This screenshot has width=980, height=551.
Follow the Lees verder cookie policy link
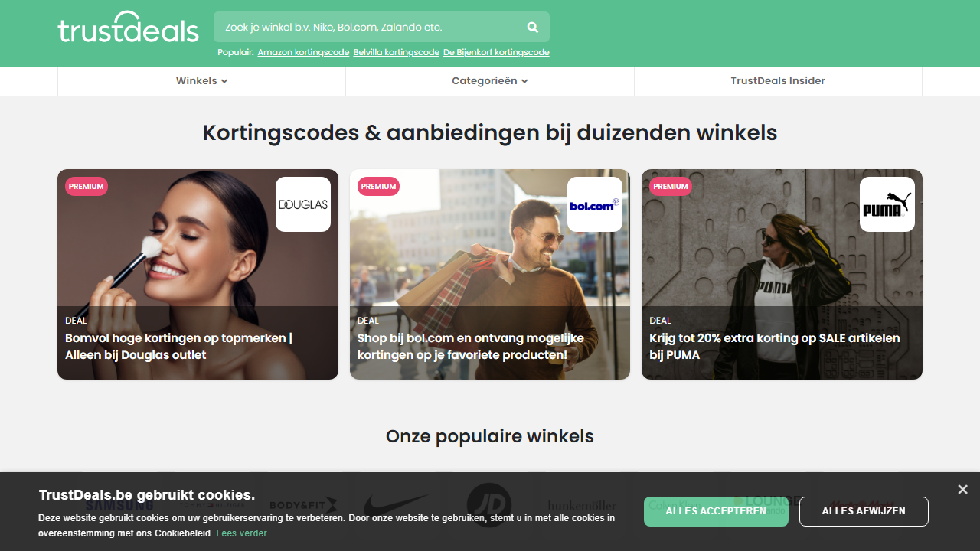pos(241,533)
